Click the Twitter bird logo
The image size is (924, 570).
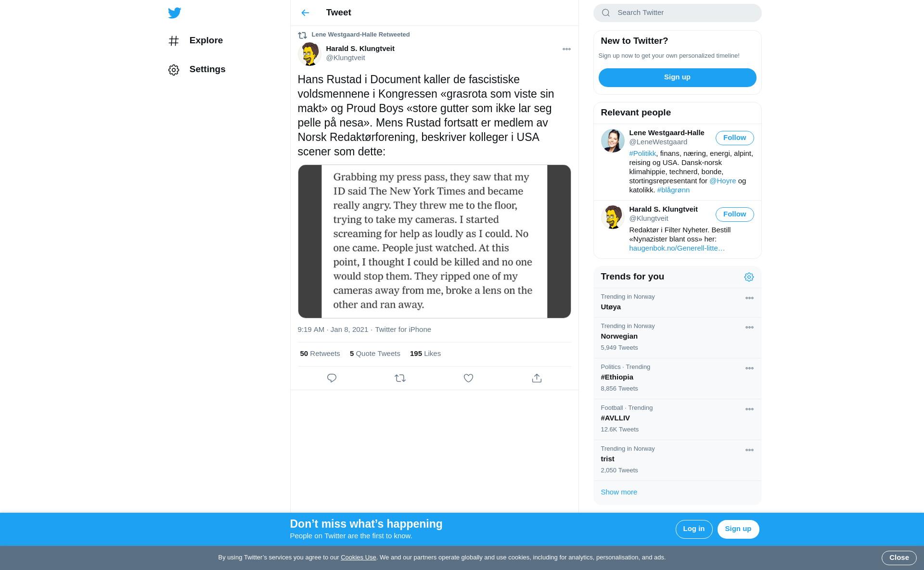coord(175,13)
